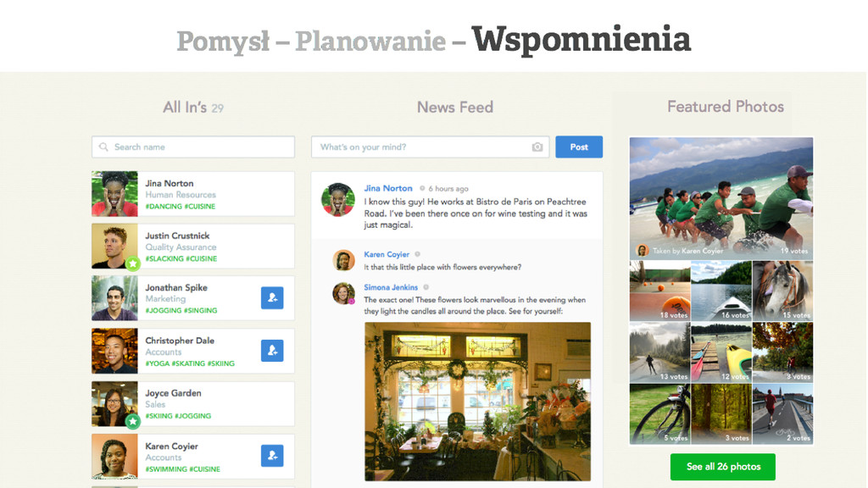Click the camera icon in the post box
The image size is (868, 488).
[537, 147]
